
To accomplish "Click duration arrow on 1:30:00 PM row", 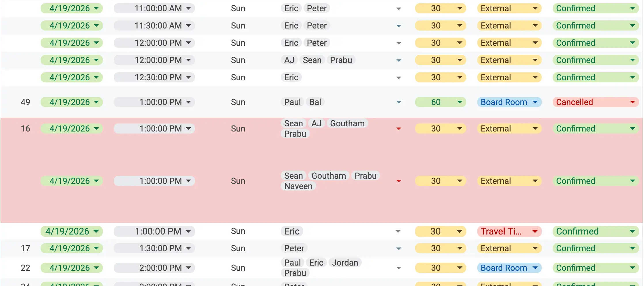I will tap(460, 248).
